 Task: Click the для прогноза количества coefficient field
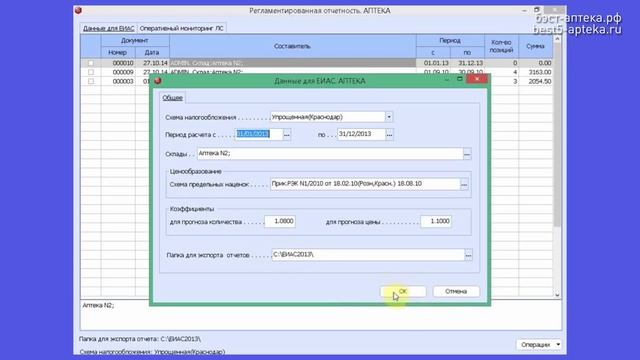[x=280, y=221]
